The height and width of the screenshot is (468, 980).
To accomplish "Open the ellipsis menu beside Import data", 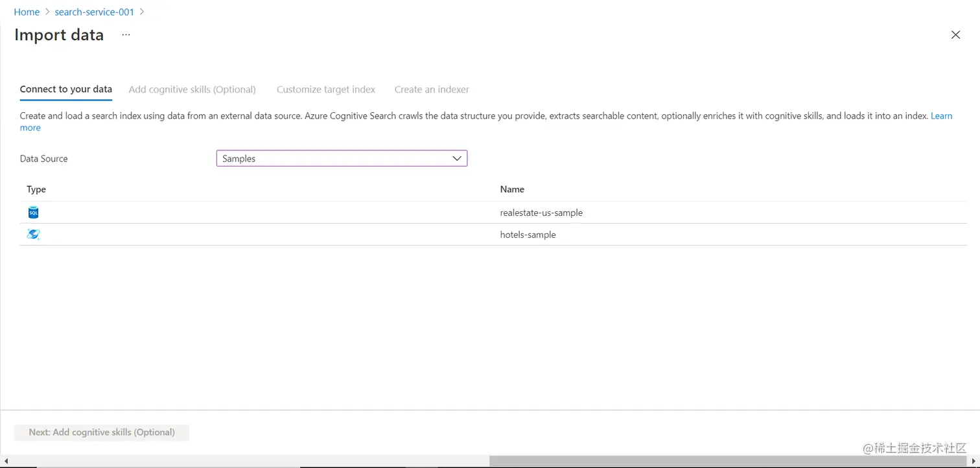I will tap(126, 35).
